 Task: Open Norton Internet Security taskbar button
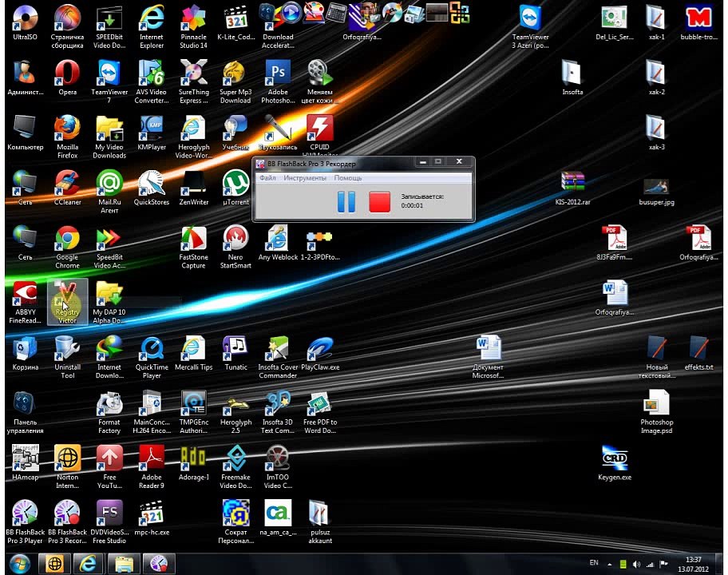tap(54, 564)
